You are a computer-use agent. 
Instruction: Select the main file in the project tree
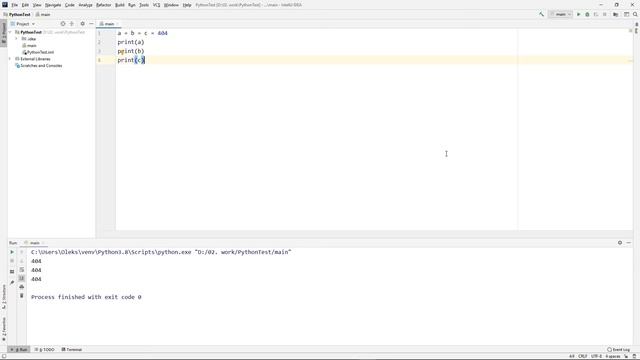[29, 45]
